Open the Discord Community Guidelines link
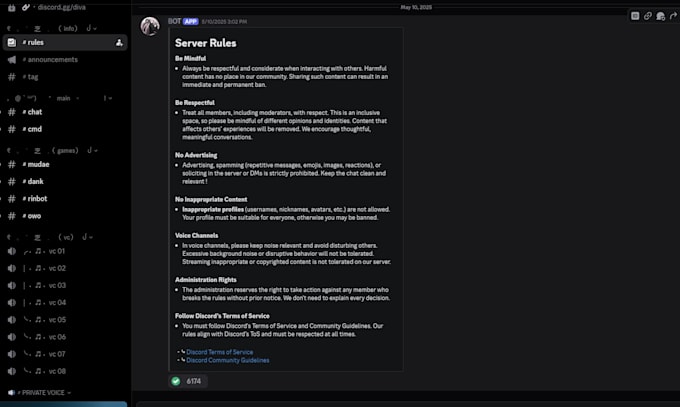The height and width of the screenshot is (407, 680). coord(228,360)
